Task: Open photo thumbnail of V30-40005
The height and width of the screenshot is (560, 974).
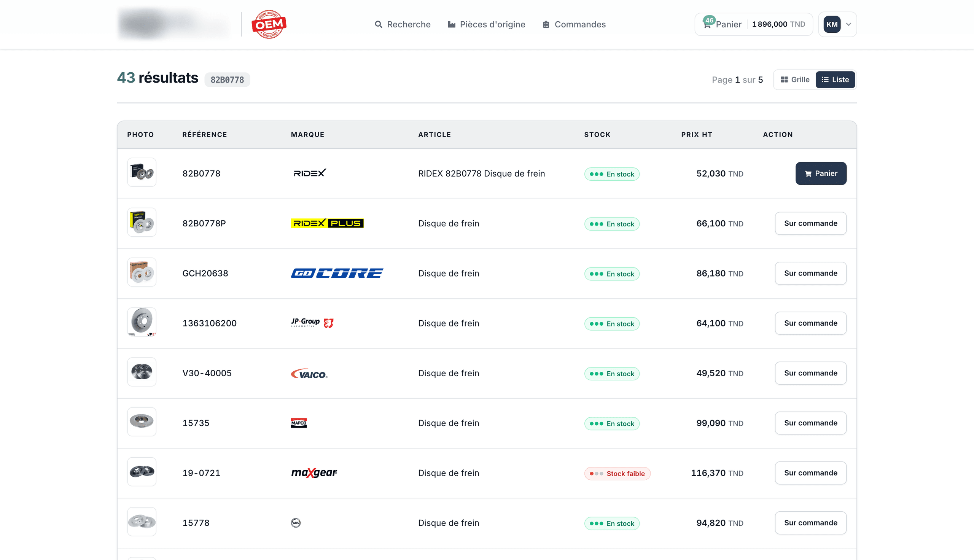Action: (142, 372)
